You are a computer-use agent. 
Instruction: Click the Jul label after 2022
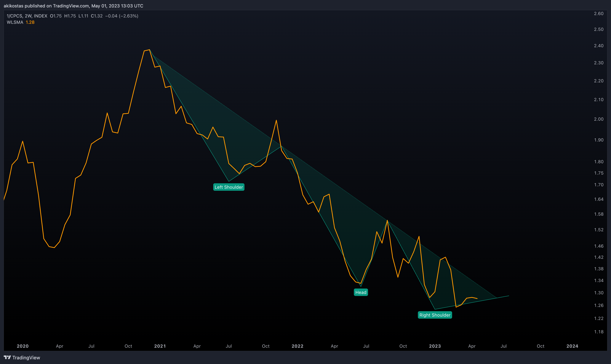pyautogui.click(x=366, y=346)
